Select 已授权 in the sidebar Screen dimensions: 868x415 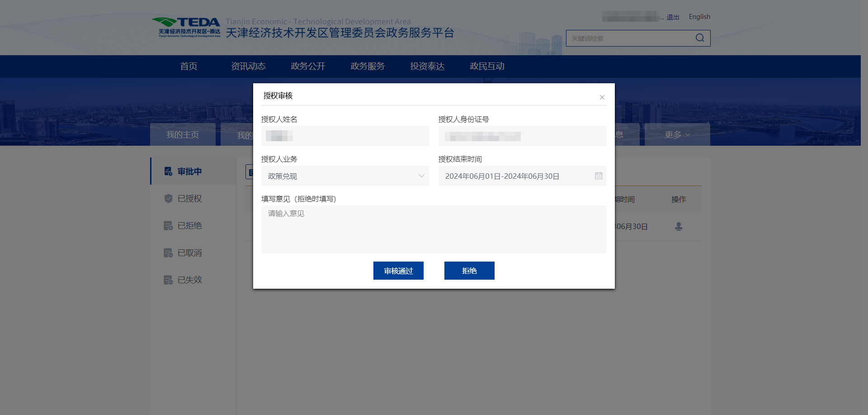(x=193, y=198)
